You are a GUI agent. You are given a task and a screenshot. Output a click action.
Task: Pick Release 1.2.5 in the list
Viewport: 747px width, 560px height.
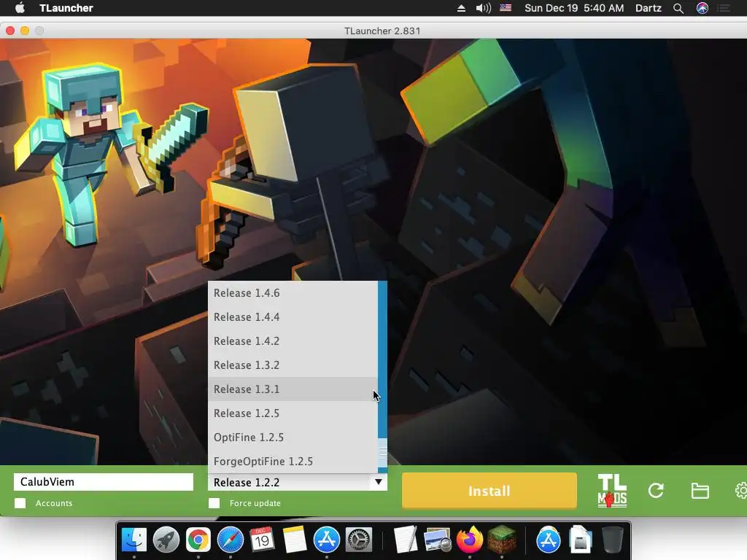pyautogui.click(x=293, y=413)
